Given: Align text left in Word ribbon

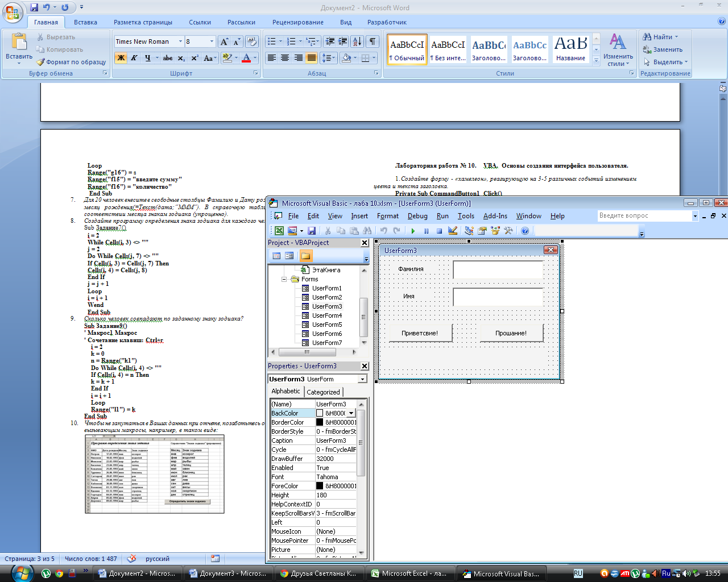Looking at the screenshot, I should click(x=272, y=58).
